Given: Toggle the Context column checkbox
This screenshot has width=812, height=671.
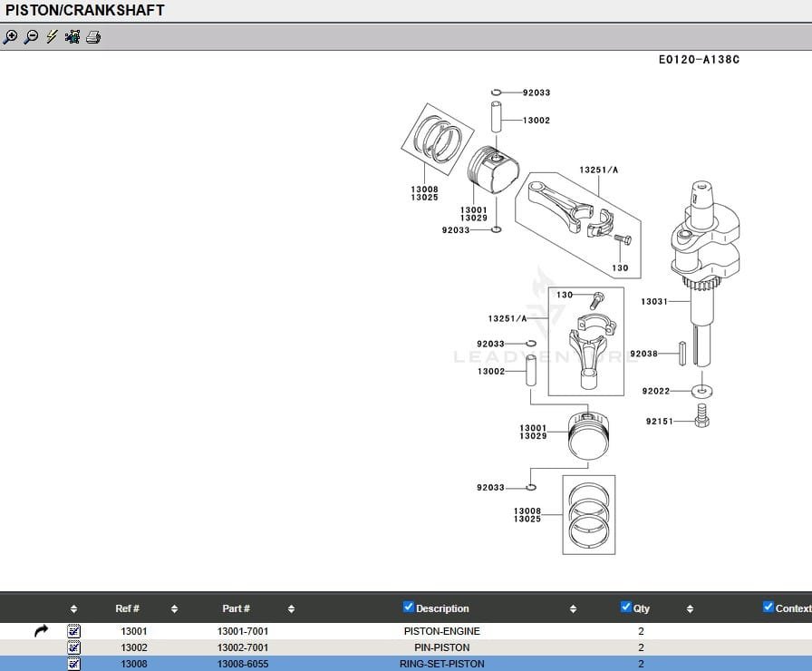Looking at the screenshot, I should point(768,608).
